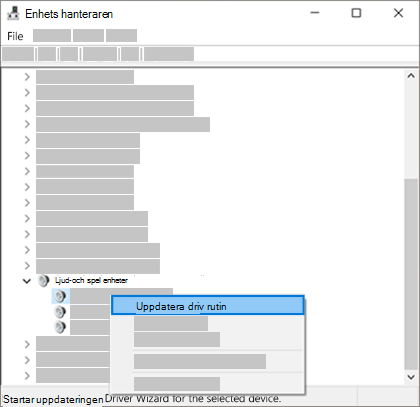The height and width of the screenshot is (407, 420).
Task: Maximize the Enhets hanteraren window
Action: click(356, 13)
